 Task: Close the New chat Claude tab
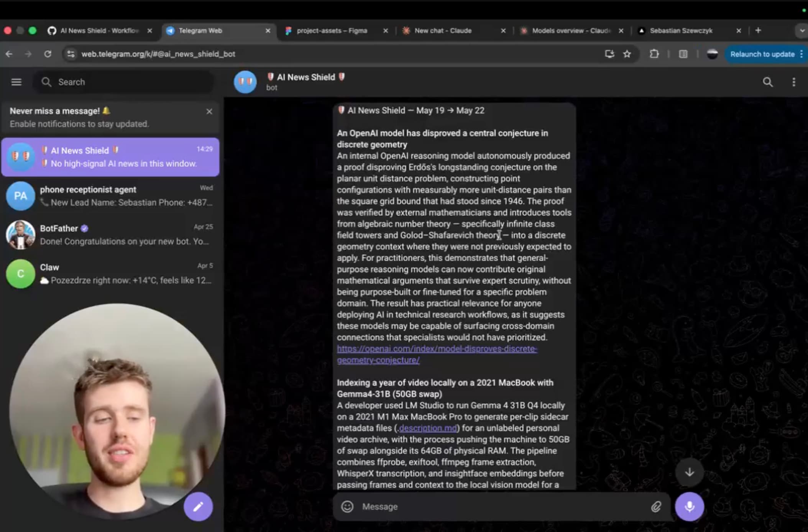point(503,31)
